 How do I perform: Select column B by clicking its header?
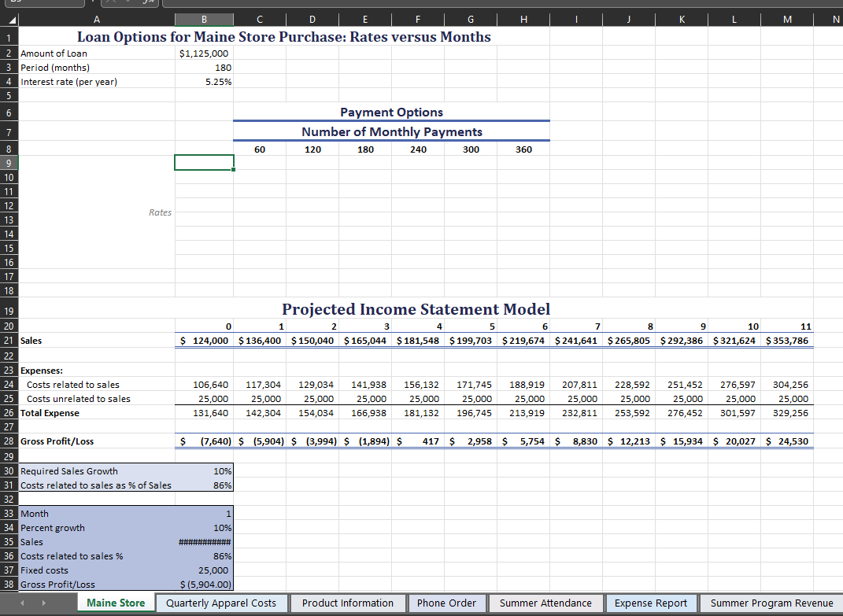(204, 19)
